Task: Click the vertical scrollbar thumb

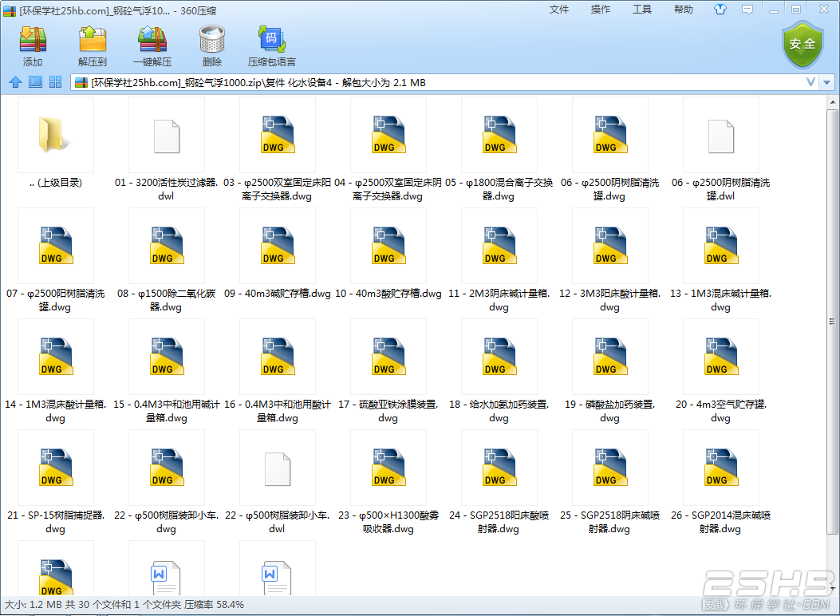Action: 832,322
